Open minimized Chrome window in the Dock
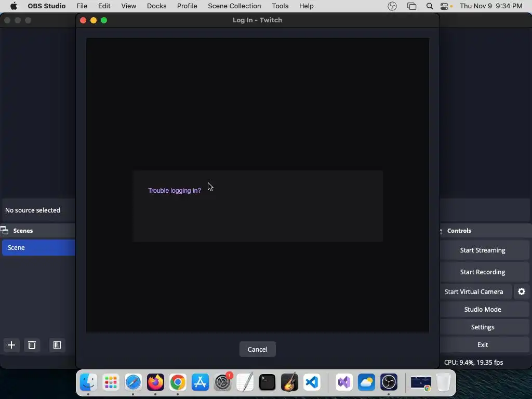Screen dimensions: 532x399 pyautogui.click(x=421, y=383)
